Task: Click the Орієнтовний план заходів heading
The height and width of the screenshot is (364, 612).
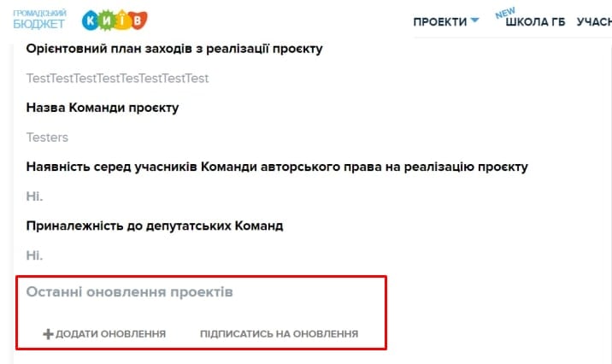Action: 174,49
